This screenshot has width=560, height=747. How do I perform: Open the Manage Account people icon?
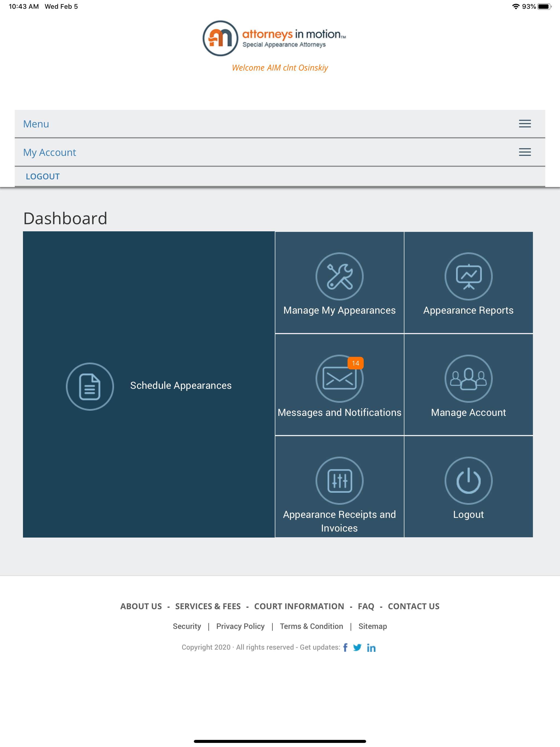pos(468,379)
